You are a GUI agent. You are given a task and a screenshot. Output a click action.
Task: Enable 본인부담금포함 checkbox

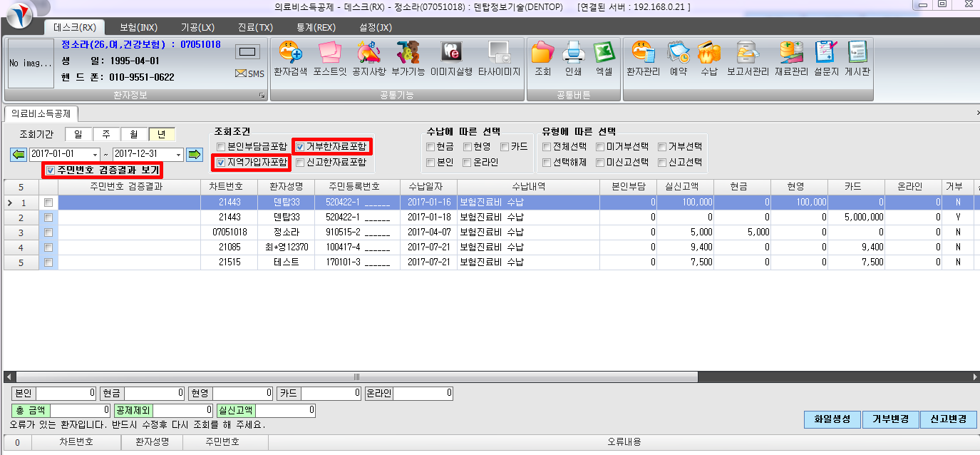221,147
